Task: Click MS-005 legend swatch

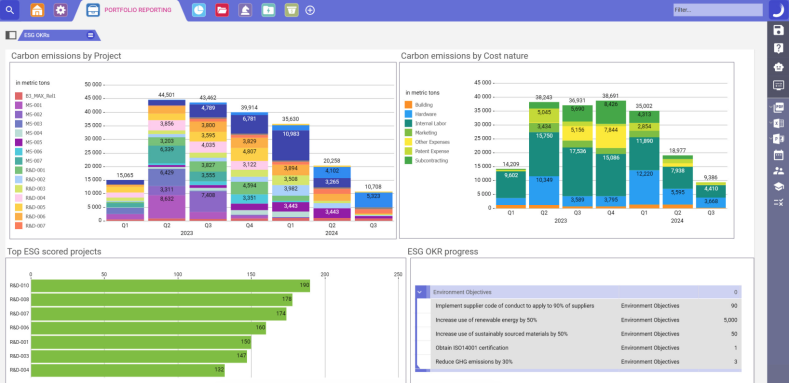Action: [19, 142]
